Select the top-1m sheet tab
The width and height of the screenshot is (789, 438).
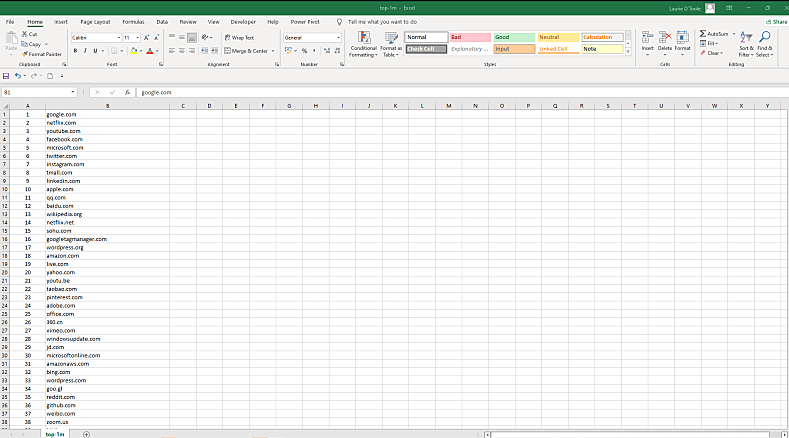coord(55,434)
